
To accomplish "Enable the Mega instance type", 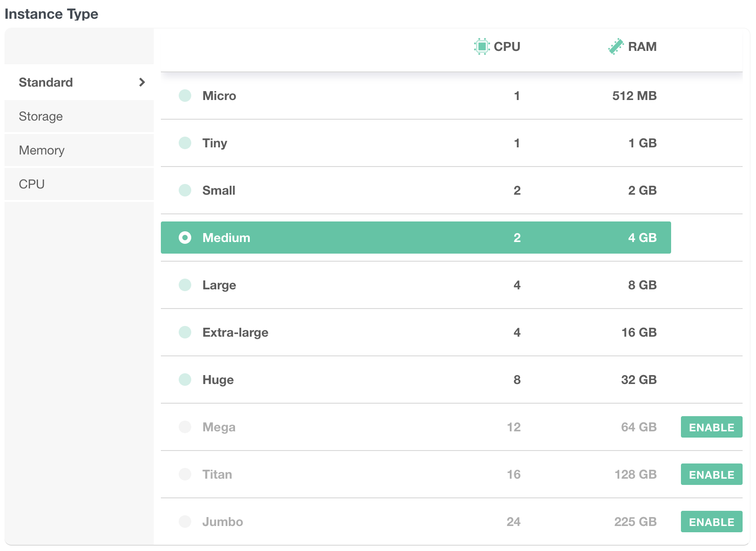I will 711,427.
